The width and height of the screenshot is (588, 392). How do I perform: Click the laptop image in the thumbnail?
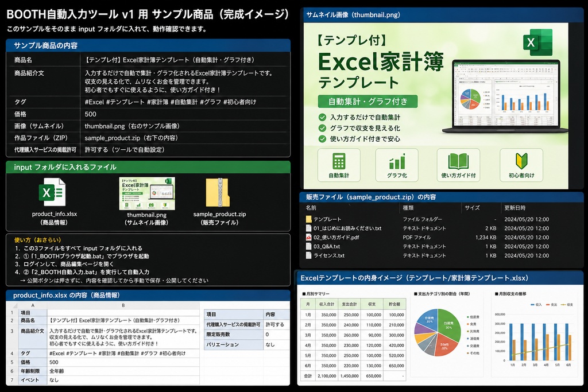pos(505,96)
